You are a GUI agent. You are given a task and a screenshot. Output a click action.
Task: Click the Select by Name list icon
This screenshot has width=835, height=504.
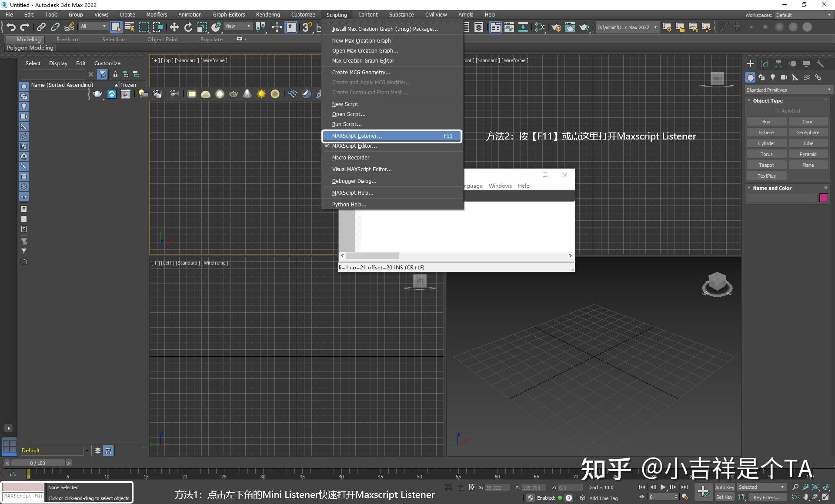pyautogui.click(x=130, y=27)
